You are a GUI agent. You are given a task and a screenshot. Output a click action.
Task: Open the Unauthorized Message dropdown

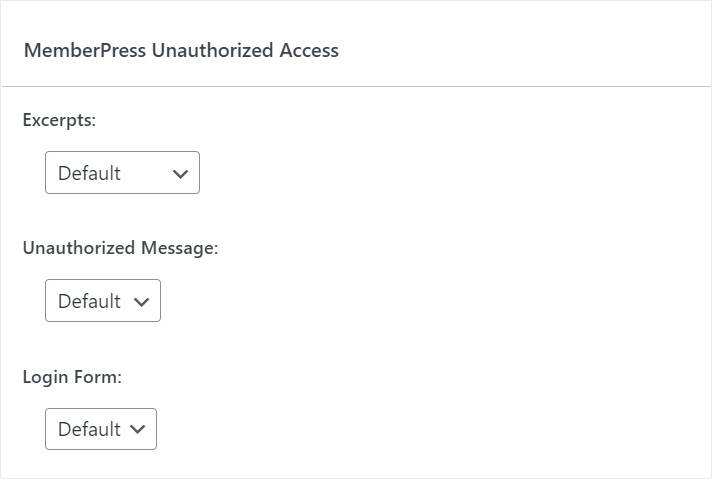tap(102, 301)
